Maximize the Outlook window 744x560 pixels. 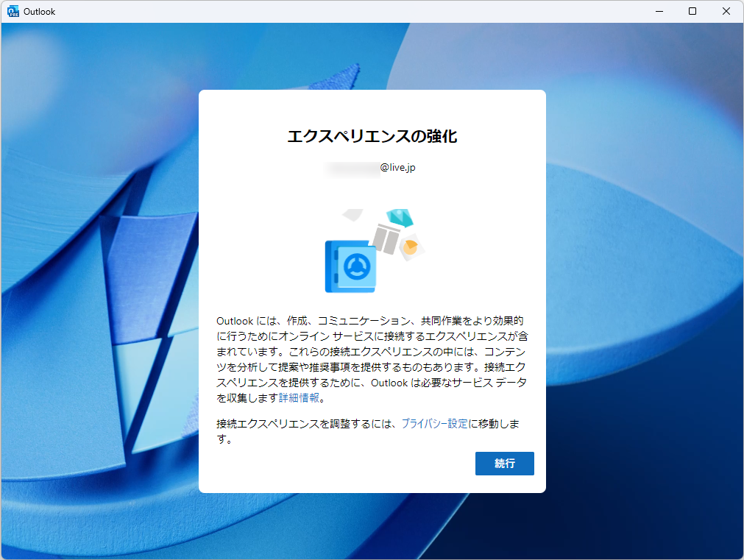coord(692,11)
